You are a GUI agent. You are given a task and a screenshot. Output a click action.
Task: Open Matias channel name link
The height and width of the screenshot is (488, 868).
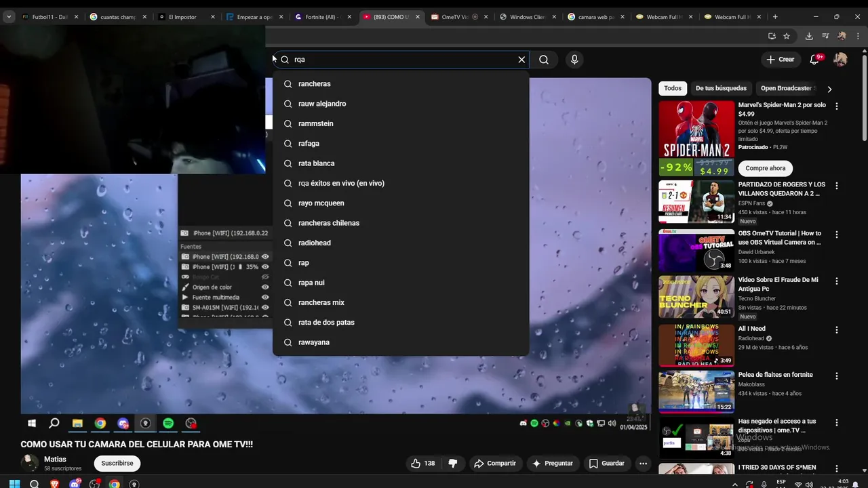[55, 460]
